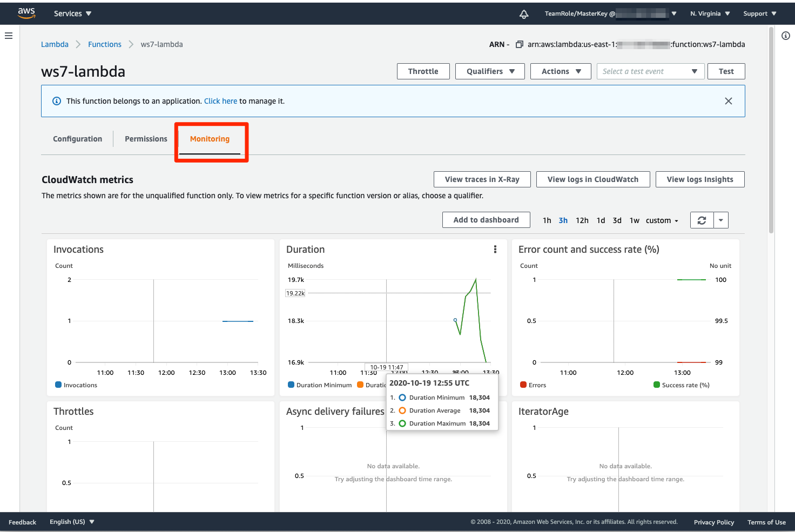This screenshot has width=795, height=532.
Task: Open the refresh interval dropdown arrow
Action: 721,220
